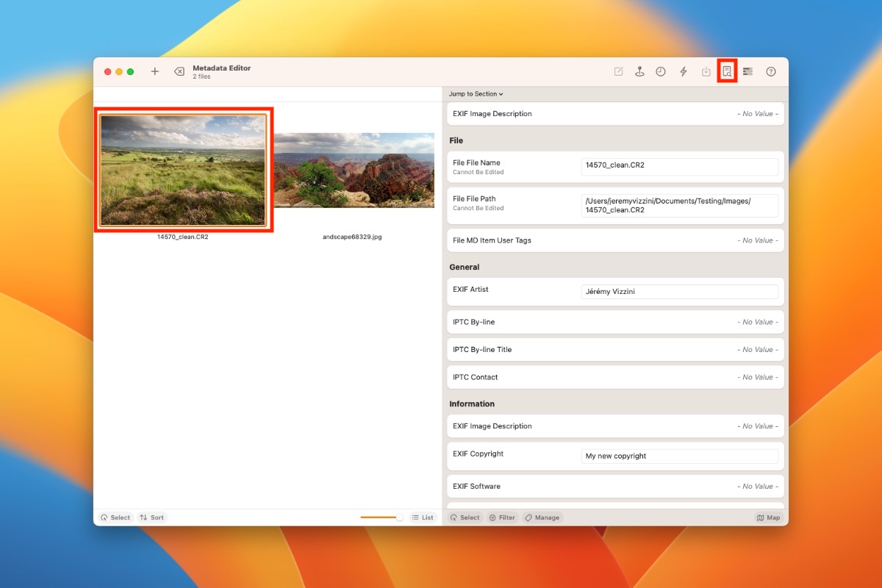The image size is (882, 588).
Task: Click the Select button under the thumbnails
Action: pyautogui.click(x=115, y=517)
